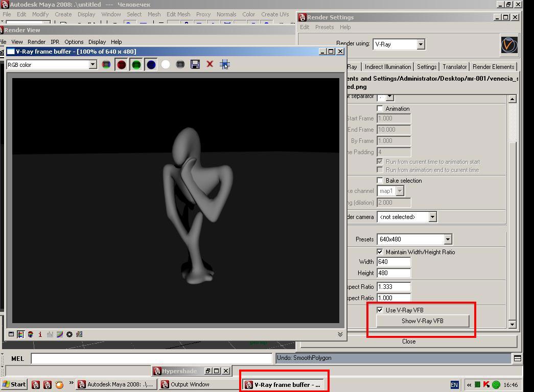Toggle the blue channel button
Viewport: 534px width, 392px height.
(151, 64)
